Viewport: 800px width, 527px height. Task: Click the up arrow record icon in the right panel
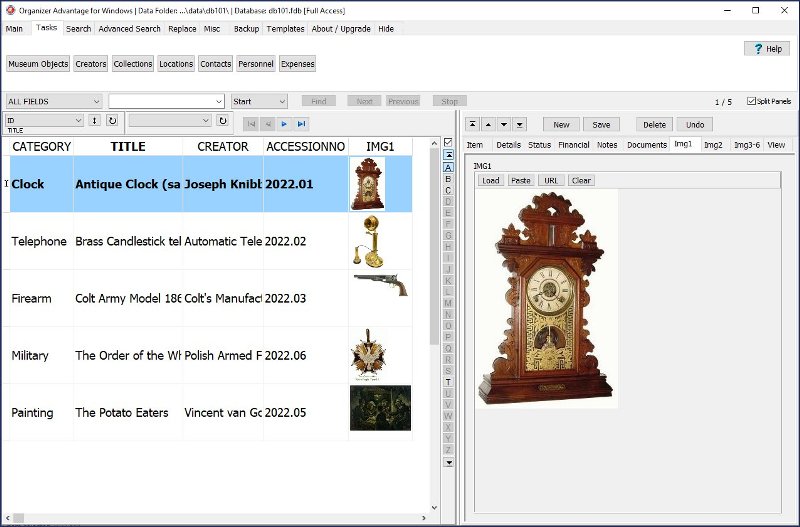pos(488,124)
